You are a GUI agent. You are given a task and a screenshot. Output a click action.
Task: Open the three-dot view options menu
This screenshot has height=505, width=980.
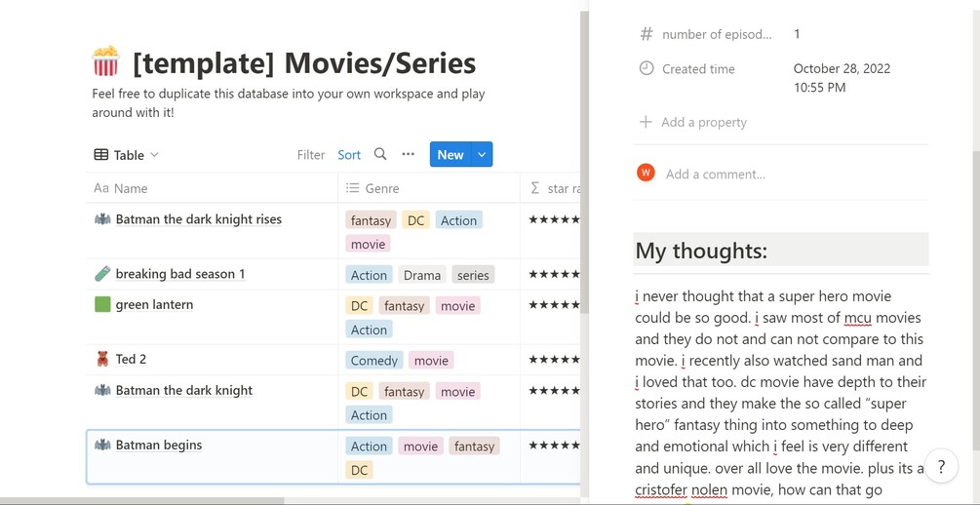[408, 154]
